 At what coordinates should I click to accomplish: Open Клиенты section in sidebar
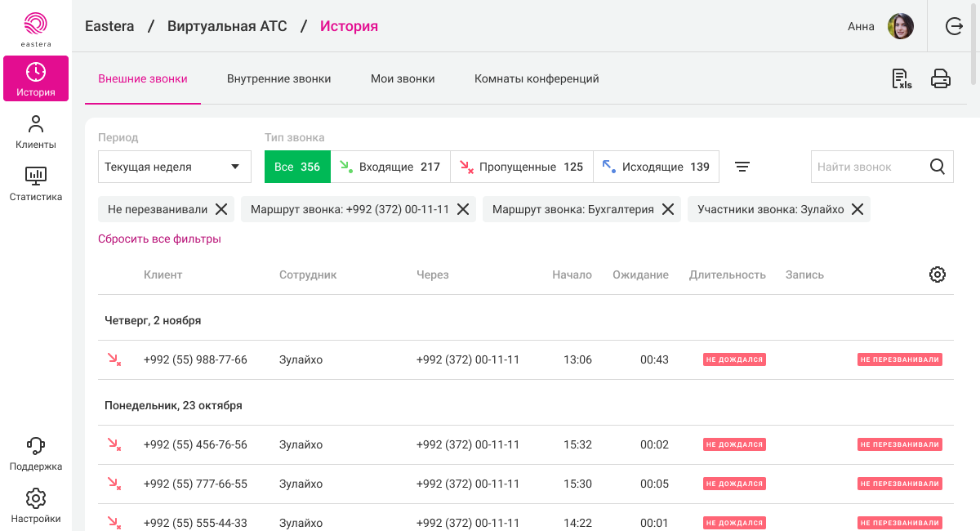tap(36, 132)
